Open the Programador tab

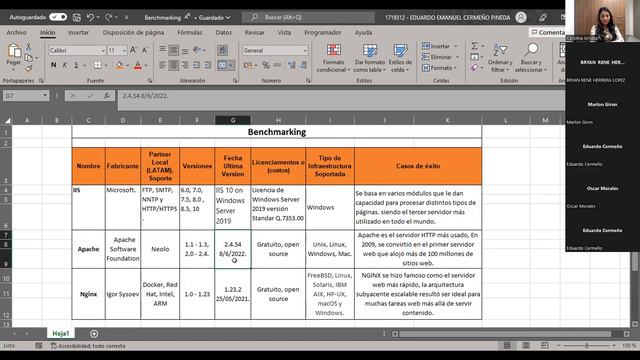pyautogui.click(x=322, y=32)
